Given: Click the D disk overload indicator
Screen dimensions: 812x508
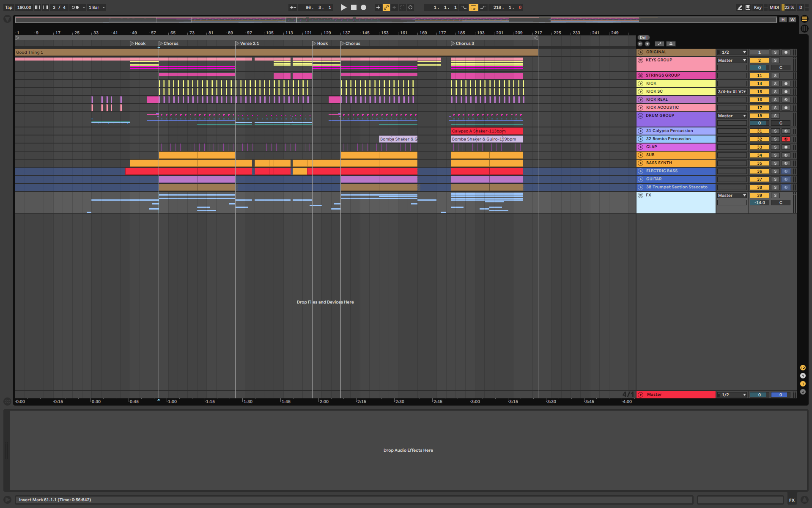Looking at the screenshot, I should 801,7.
